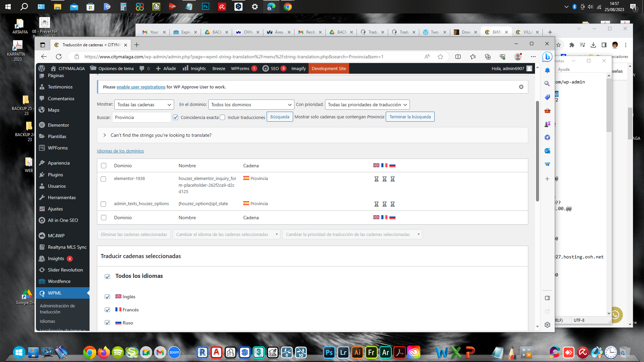The height and width of the screenshot is (362, 644).
Task: Toggle Coincidencia exacta checkbox
Action: pyautogui.click(x=175, y=117)
